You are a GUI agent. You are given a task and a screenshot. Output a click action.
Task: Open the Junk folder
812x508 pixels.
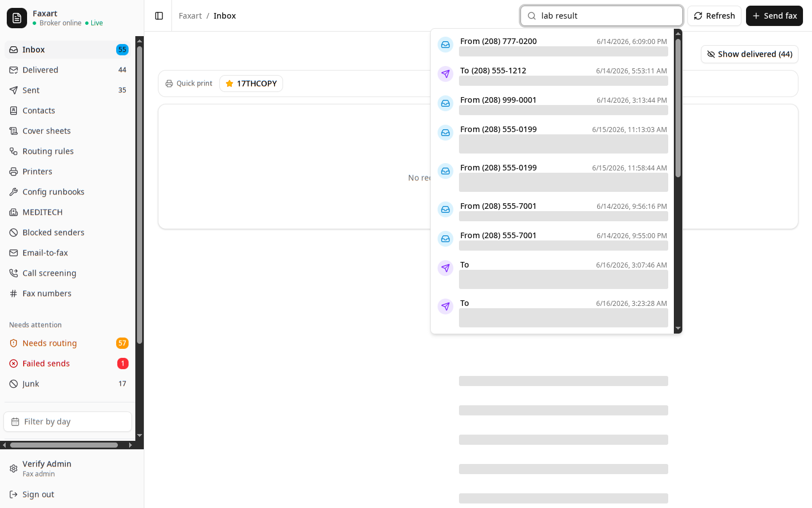click(x=68, y=384)
